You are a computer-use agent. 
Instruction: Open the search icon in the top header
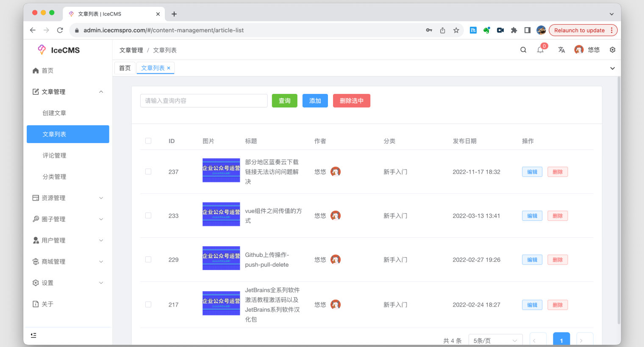[523, 50]
